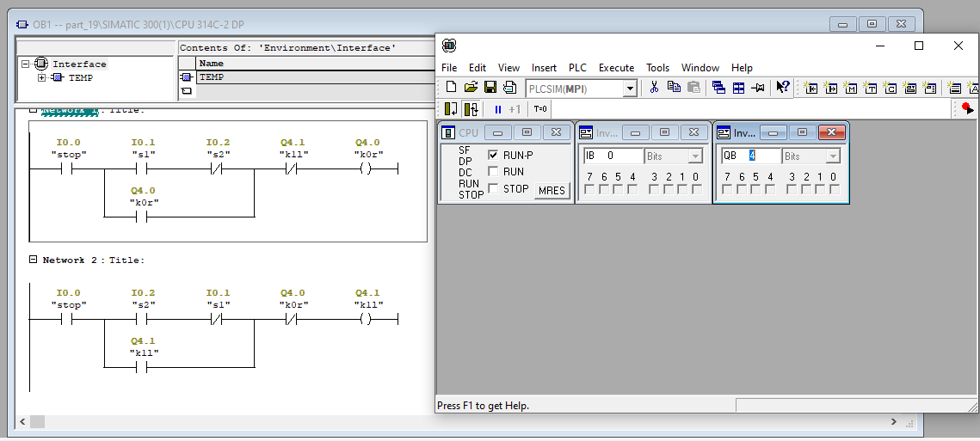The image size is (980, 441).
Task: Select the Q4.0 "k0r" coil in Network 1
Action: tap(368, 168)
